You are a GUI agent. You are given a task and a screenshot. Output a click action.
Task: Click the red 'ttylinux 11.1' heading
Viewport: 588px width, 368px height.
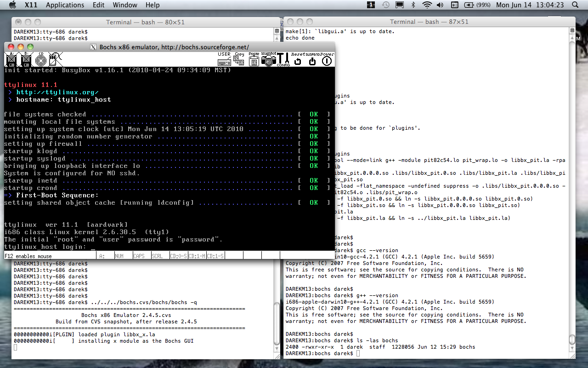pos(30,85)
